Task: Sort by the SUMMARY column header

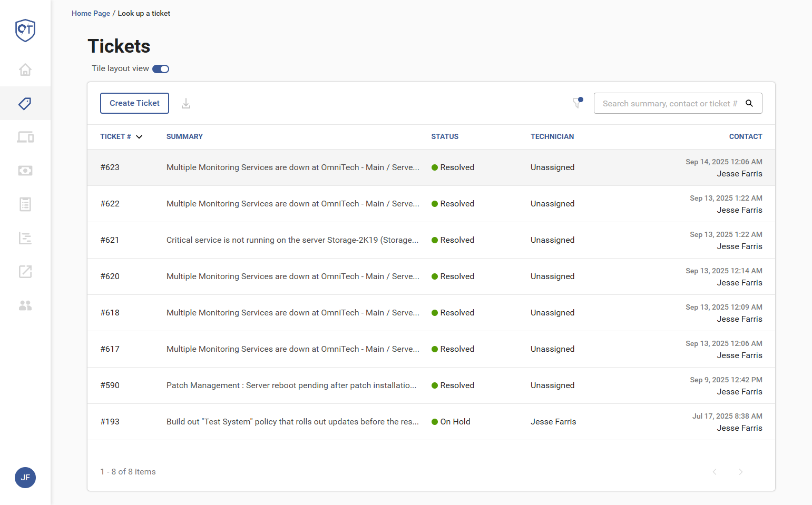Action: click(x=184, y=136)
